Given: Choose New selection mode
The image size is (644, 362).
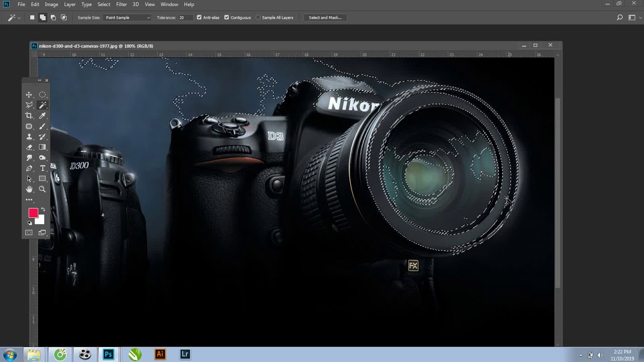Looking at the screenshot, I should pyautogui.click(x=32, y=18).
